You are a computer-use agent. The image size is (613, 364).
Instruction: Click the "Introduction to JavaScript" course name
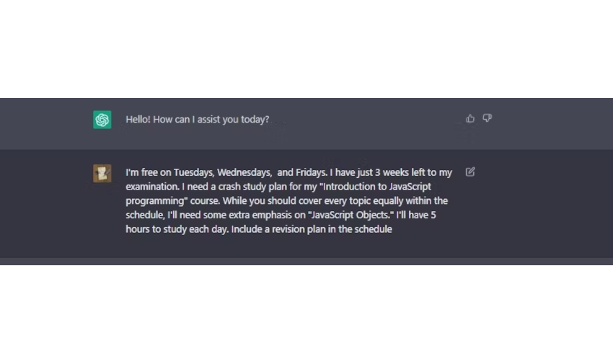click(377, 187)
